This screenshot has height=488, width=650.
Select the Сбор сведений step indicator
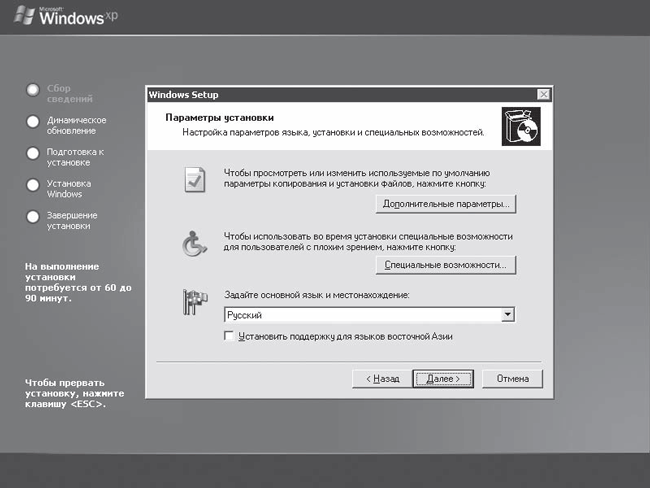(x=33, y=90)
